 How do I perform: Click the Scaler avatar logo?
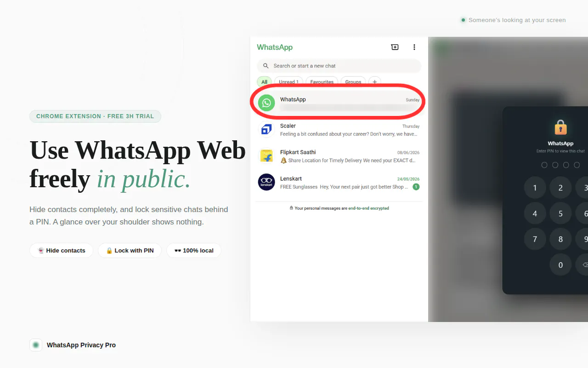(x=266, y=130)
